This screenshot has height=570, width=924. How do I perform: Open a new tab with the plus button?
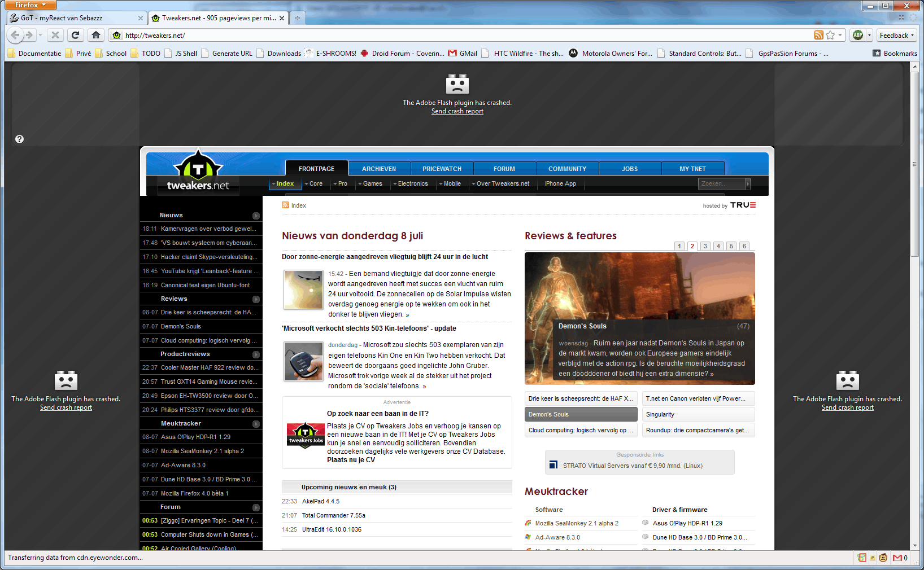[298, 18]
